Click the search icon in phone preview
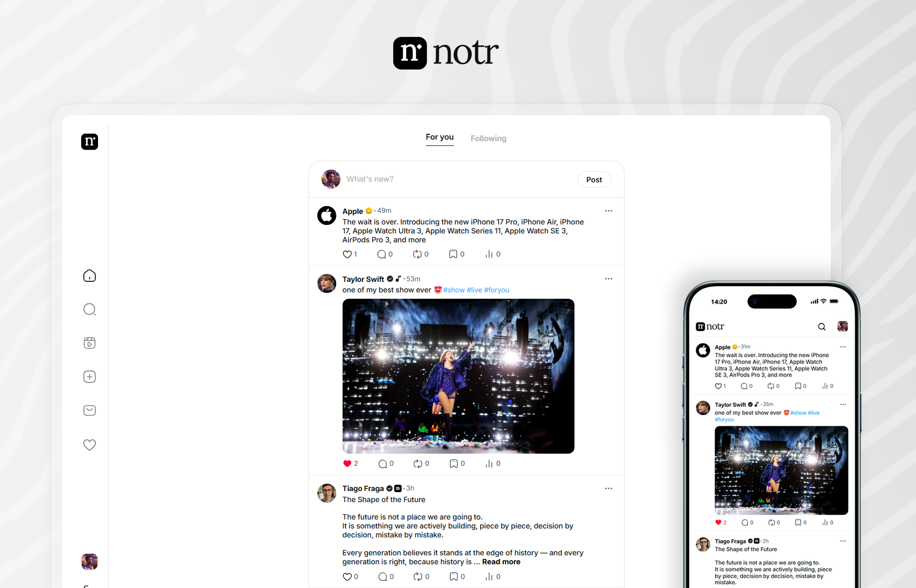Viewport: 916px width, 588px height. (821, 327)
